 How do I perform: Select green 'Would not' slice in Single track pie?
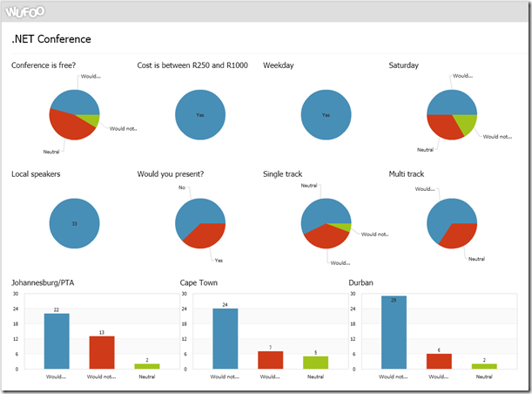(343, 227)
